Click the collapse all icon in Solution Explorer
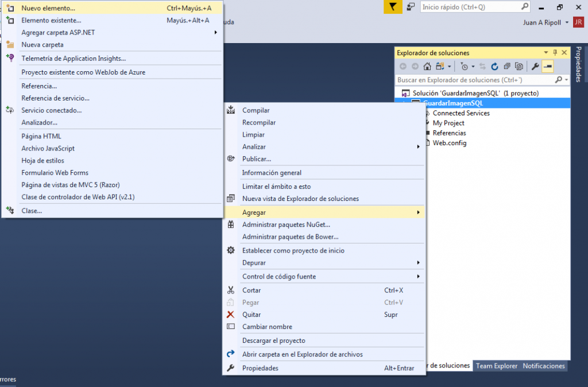Image resolution: width=588 pixels, height=387 pixels. click(x=506, y=67)
